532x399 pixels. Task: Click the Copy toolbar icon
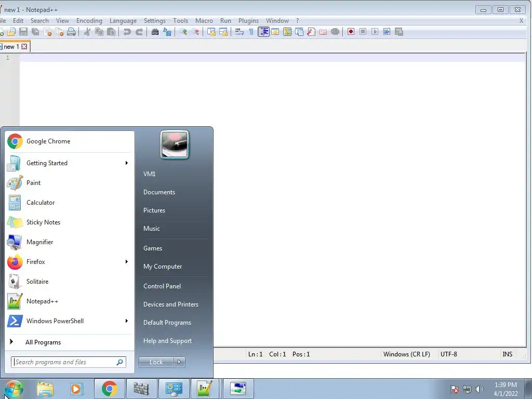(x=99, y=32)
